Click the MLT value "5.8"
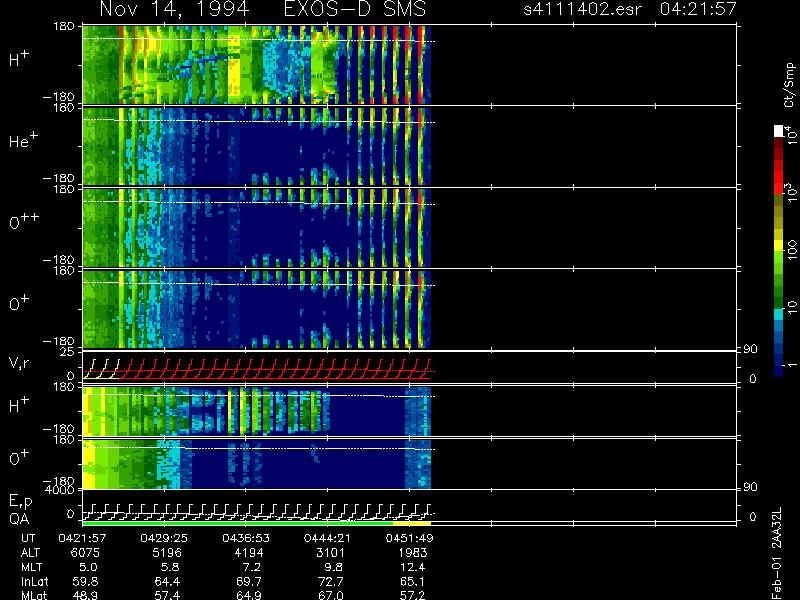Screen dimensions: 800x600 [x=170, y=567]
